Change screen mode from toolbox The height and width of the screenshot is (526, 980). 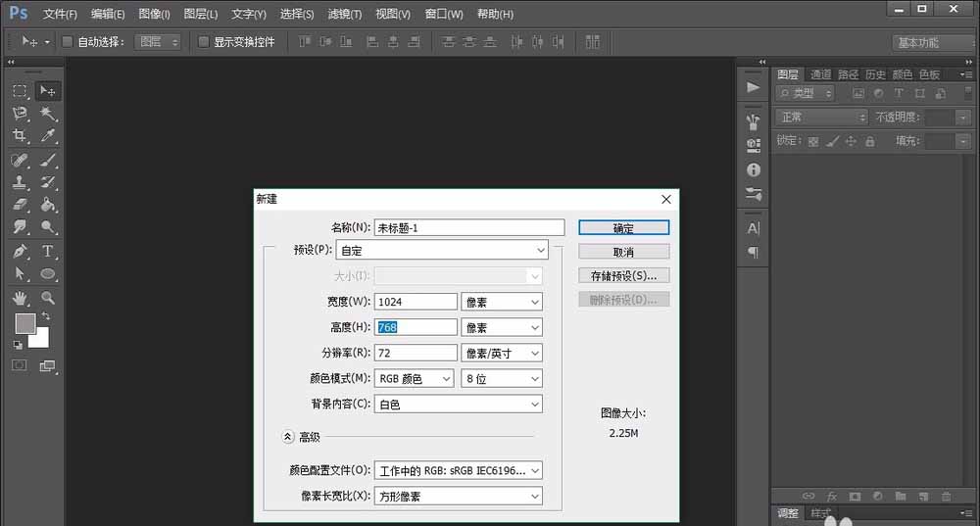(47, 366)
